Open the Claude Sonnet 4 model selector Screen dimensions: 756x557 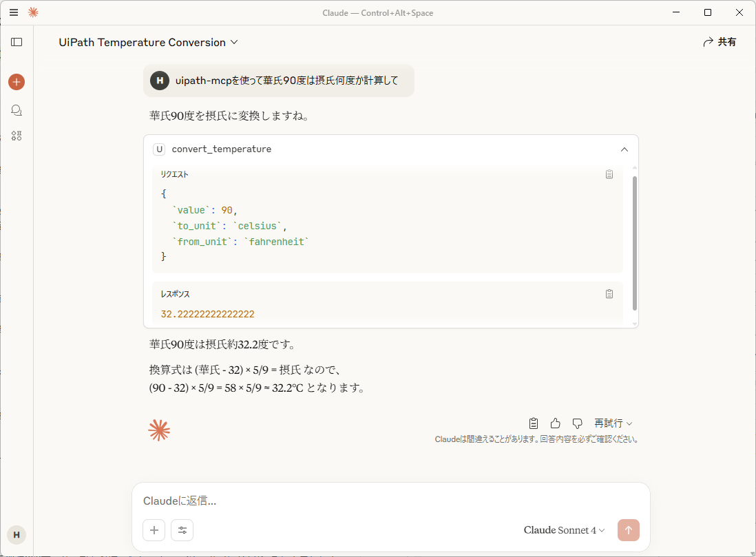point(564,530)
